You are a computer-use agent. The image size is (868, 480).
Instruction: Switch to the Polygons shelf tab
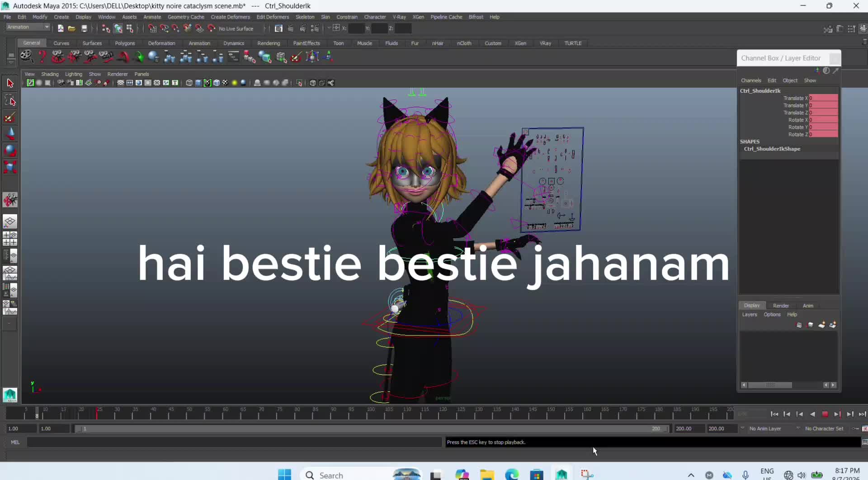[x=125, y=43]
